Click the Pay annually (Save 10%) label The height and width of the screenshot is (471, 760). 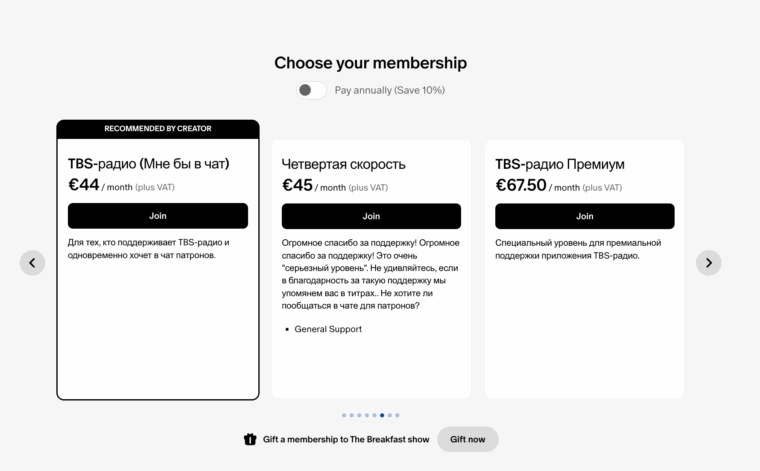click(x=390, y=90)
